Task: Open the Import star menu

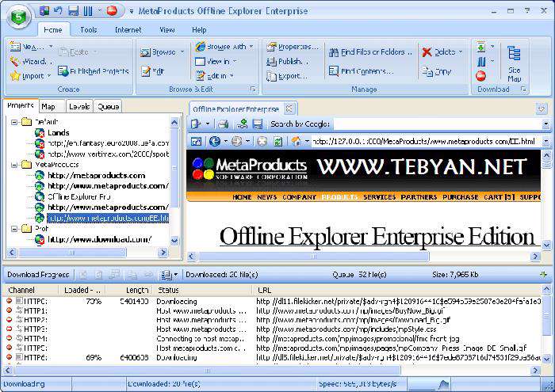Action: [x=30, y=76]
